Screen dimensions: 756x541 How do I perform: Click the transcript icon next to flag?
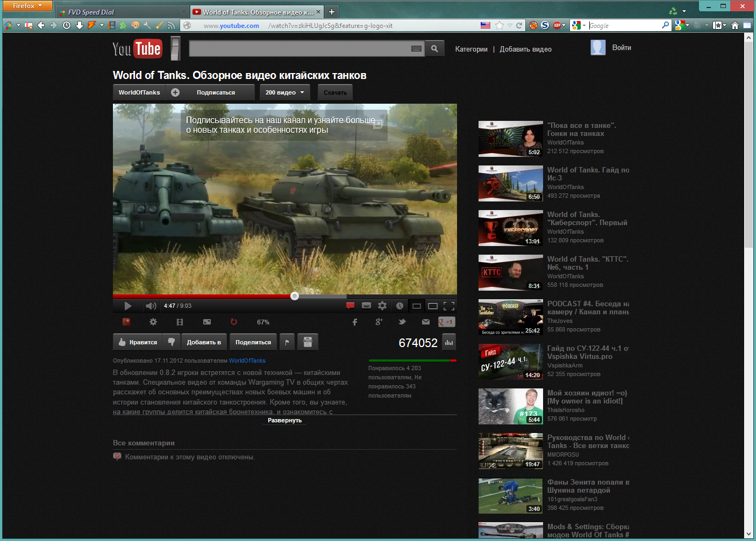coord(308,342)
